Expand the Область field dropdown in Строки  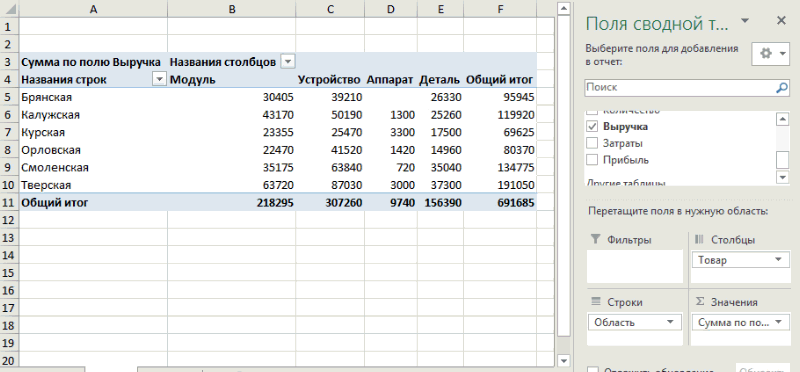669,322
